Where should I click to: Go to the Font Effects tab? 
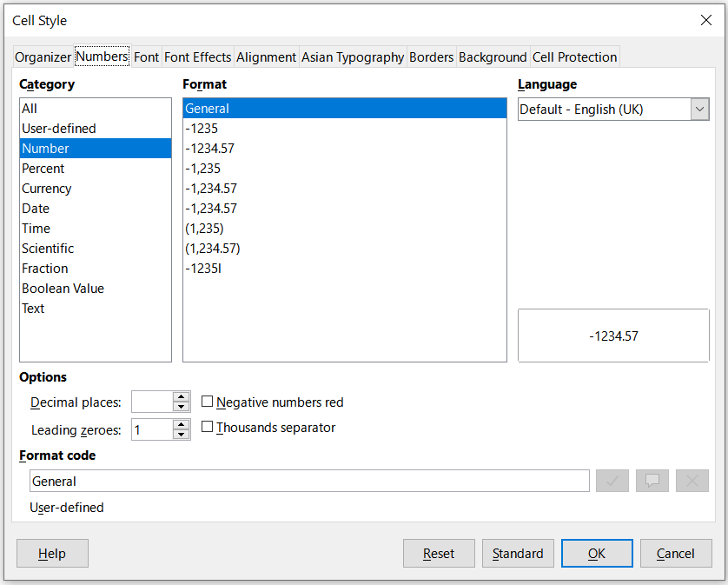point(198,57)
